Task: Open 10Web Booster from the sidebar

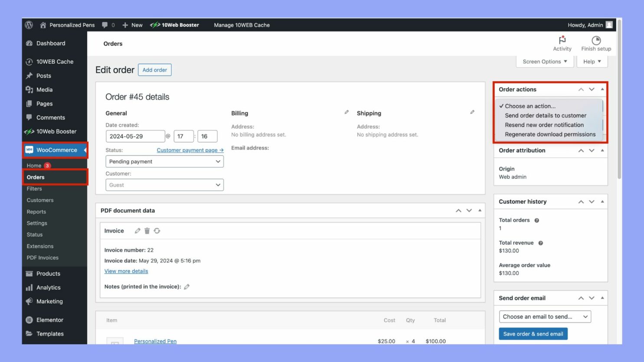Action: coord(29,131)
